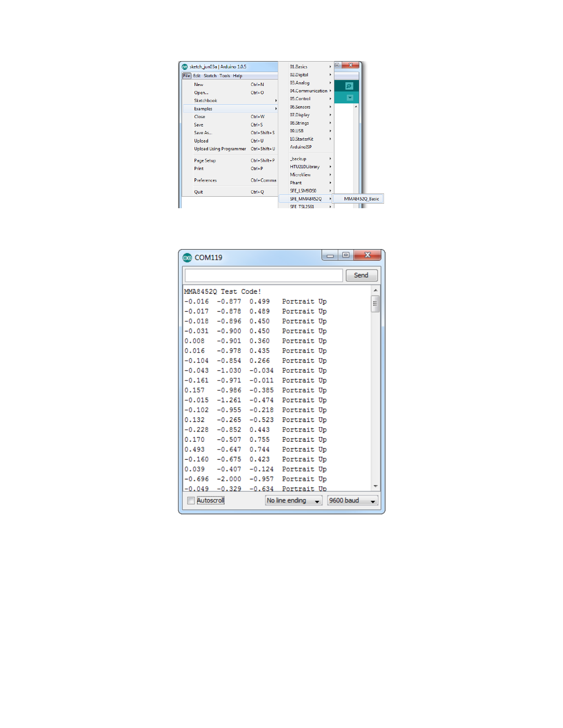
Task: Click the serial monitor scrollbar thumb
Action: [x=375, y=304]
